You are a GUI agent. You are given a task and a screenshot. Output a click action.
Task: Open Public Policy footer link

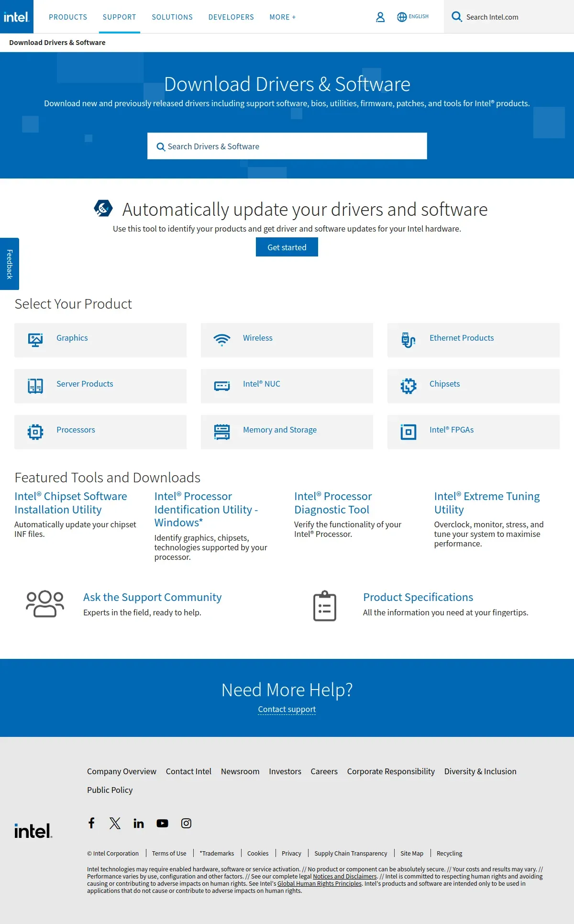[x=110, y=790]
